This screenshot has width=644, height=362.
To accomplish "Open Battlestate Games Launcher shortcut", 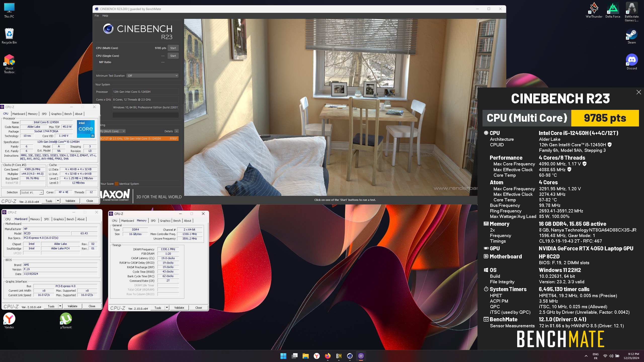I will pos(632,12).
